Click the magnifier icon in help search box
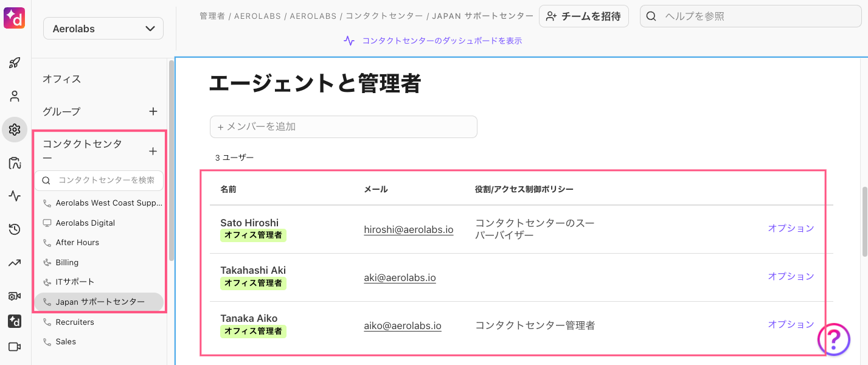Image resolution: width=868 pixels, height=365 pixels. point(651,16)
